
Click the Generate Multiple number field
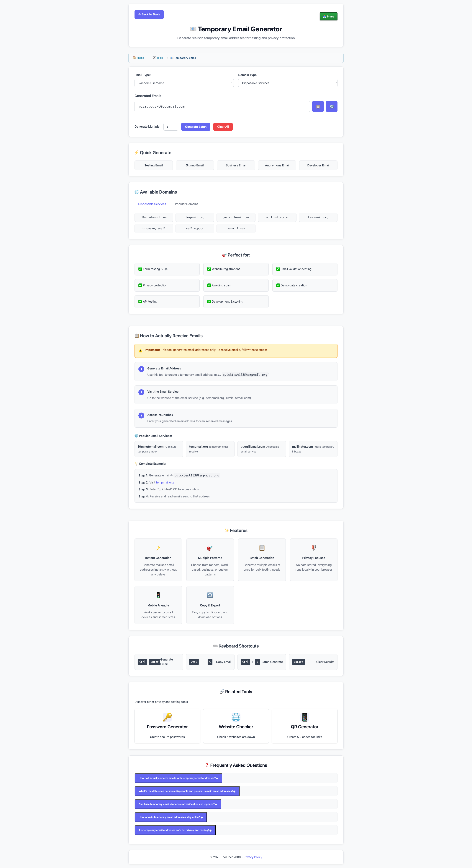(x=170, y=127)
